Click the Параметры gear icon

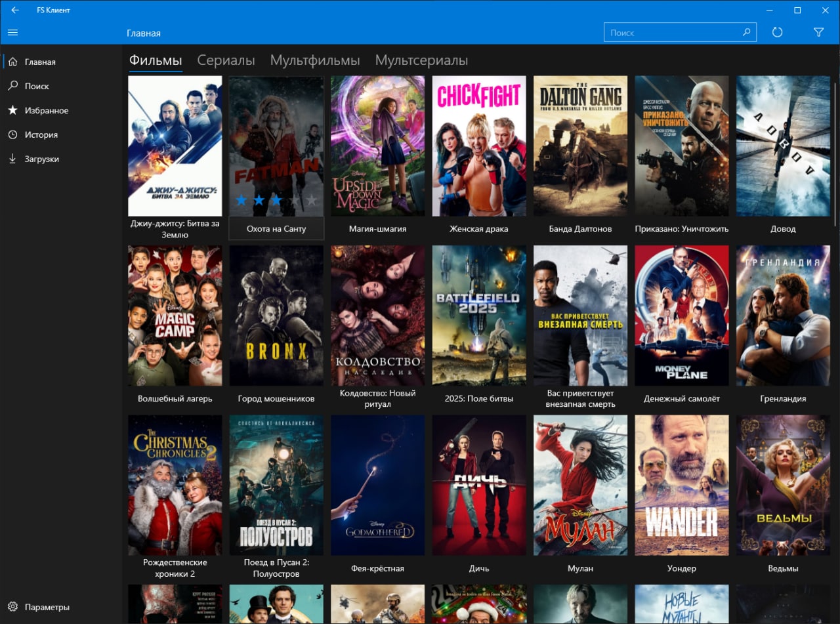(x=12, y=607)
